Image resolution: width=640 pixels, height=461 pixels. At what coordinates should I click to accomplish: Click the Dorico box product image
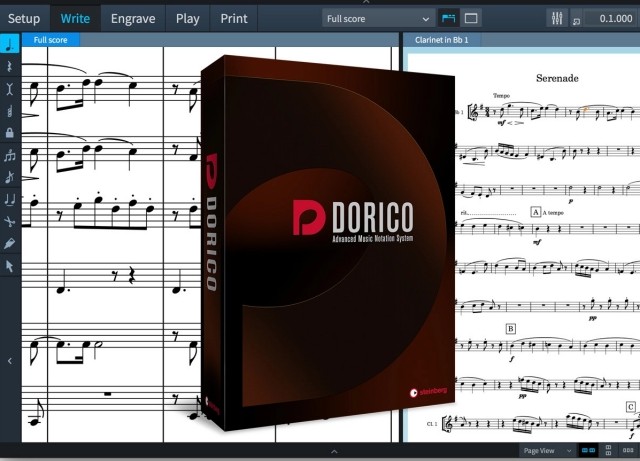pyautogui.click(x=328, y=243)
